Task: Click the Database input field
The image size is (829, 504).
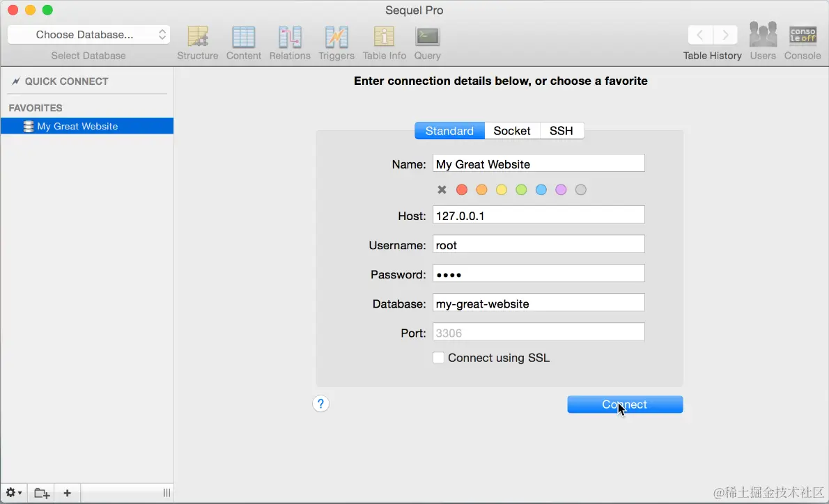Action: click(x=539, y=303)
